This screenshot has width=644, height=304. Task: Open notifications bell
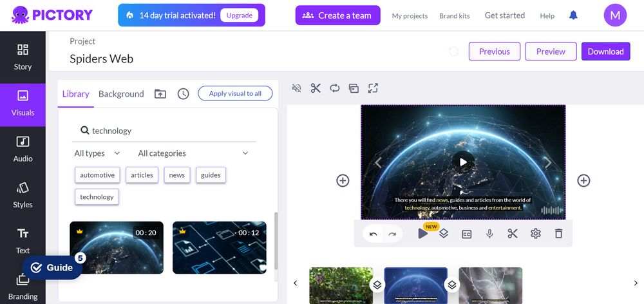pyautogui.click(x=573, y=15)
